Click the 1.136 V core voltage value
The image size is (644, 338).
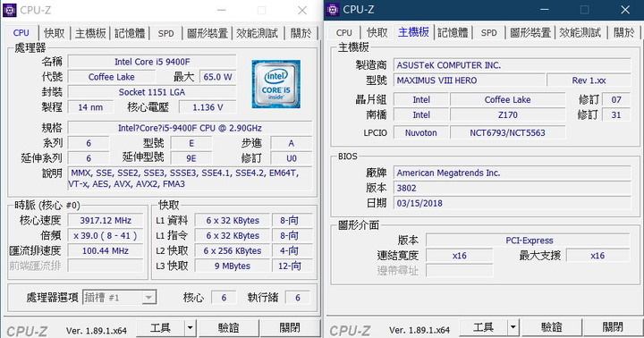click(208, 107)
